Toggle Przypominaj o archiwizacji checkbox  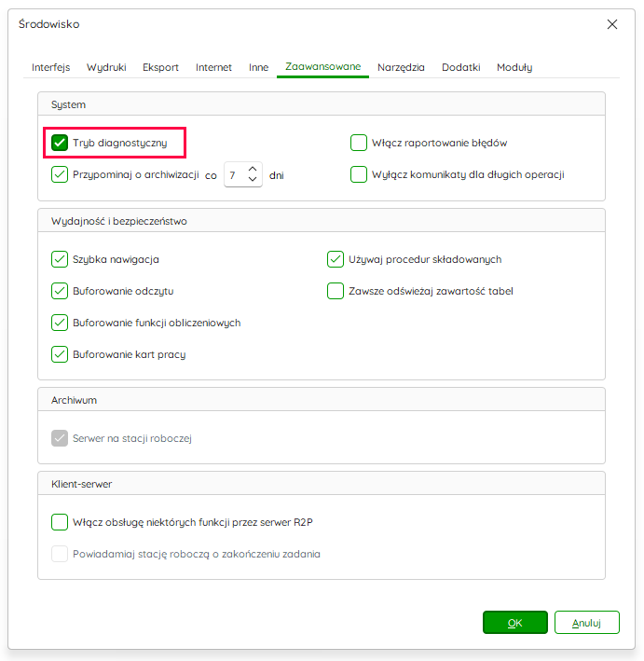[x=60, y=174]
